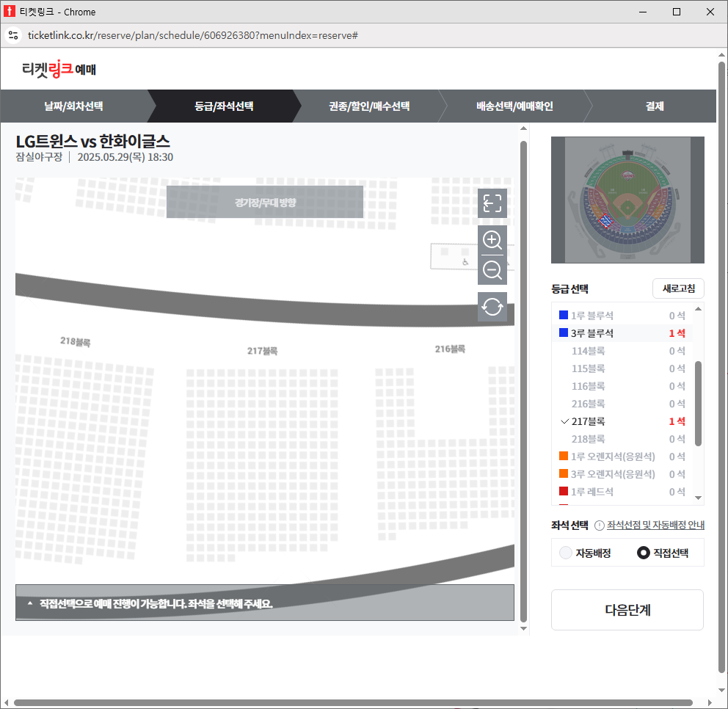Viewport: 728px width, 709px height.
Task: Open the 권종/할인/매수선택 step
Action: point(369,106)
